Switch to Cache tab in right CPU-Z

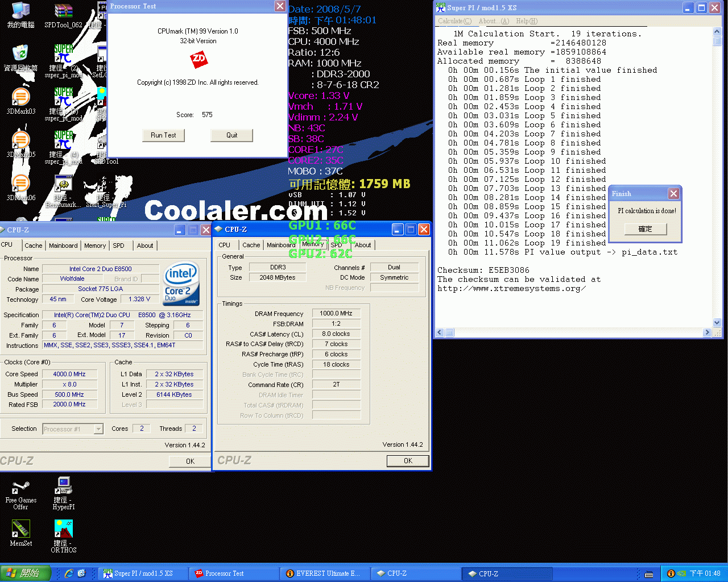pyautogui.click(x=251, y=245)
